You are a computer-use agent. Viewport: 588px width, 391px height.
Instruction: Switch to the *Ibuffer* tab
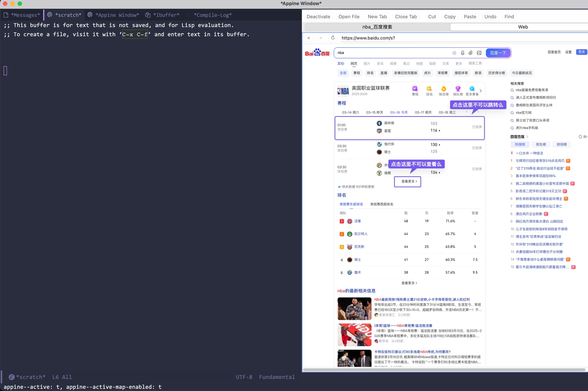pos(166,15)
